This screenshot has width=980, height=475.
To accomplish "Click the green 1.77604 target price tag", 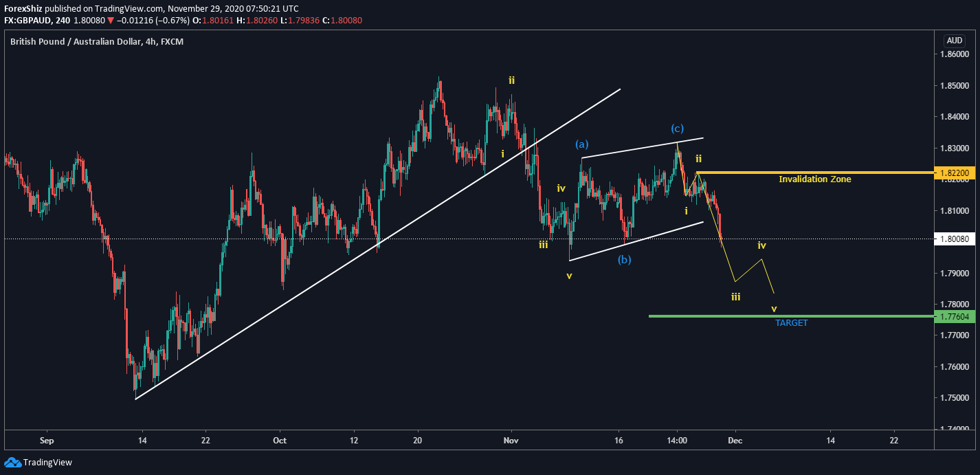I will click(955, 316).
